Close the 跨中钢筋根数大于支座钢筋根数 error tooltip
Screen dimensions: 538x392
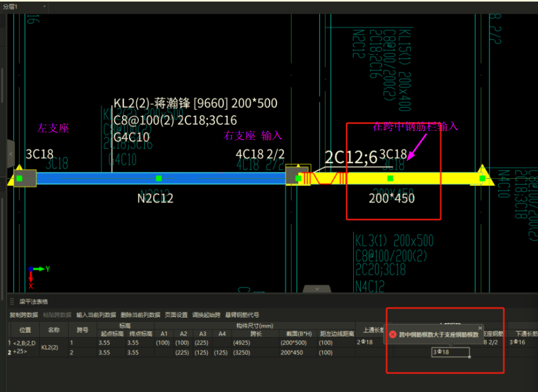[480, 328]
